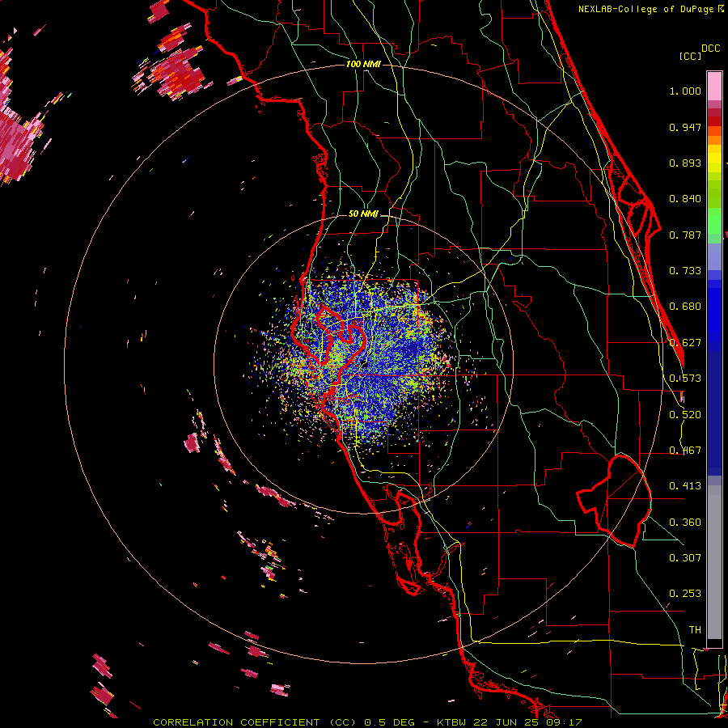Pick the yellow color bar segment

(x=714, y=159)
